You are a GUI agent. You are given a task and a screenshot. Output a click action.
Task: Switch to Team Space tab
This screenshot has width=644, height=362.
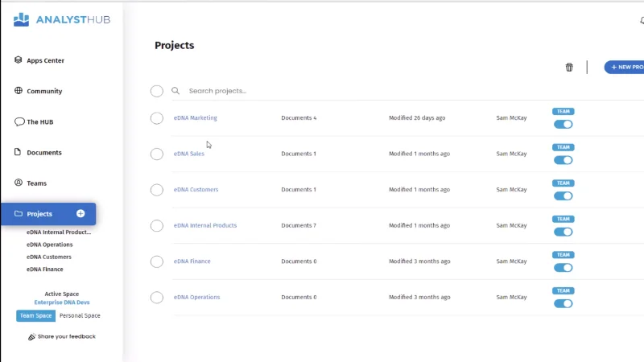click(35, 315)
